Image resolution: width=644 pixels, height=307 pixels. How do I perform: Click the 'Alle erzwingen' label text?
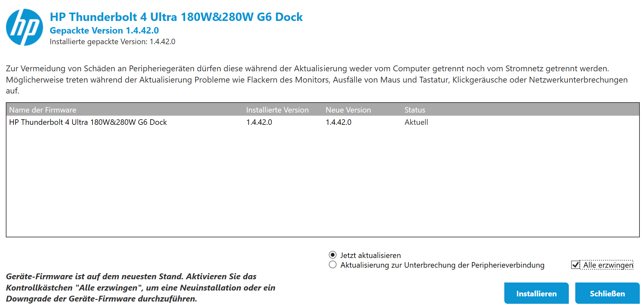608,265
